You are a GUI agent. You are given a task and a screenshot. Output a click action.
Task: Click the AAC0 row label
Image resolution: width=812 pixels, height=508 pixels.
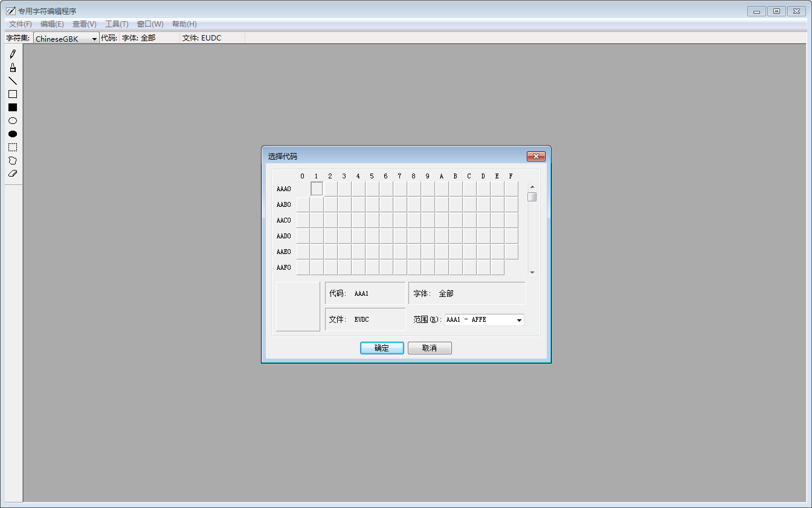click(284, 221)
